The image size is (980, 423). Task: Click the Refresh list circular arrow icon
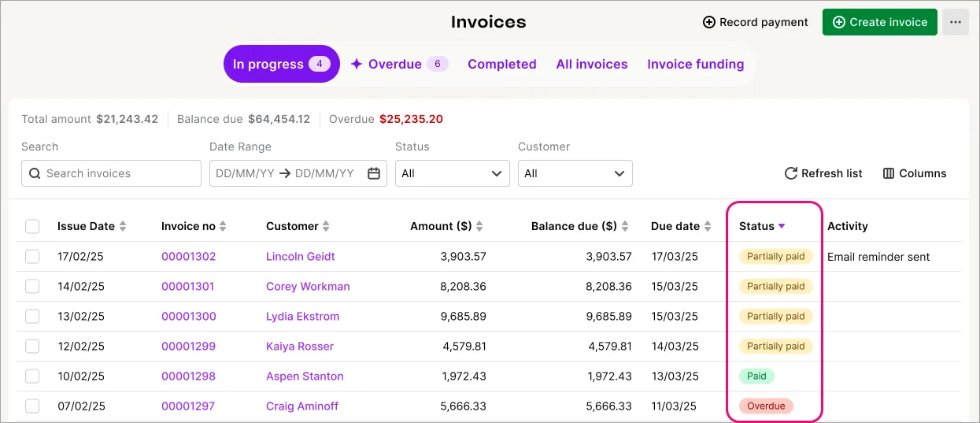point(791,173)
